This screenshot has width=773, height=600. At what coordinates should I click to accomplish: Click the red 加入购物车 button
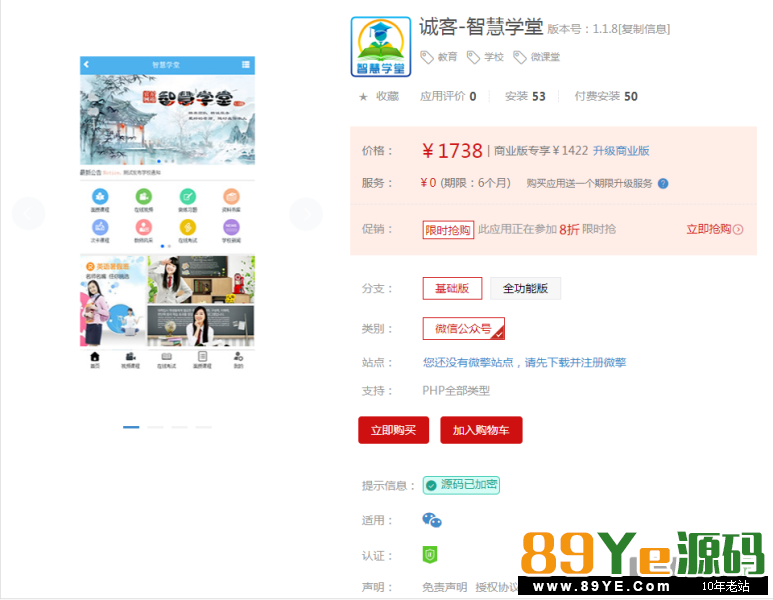pyautogui.click(x=481, y=430)
